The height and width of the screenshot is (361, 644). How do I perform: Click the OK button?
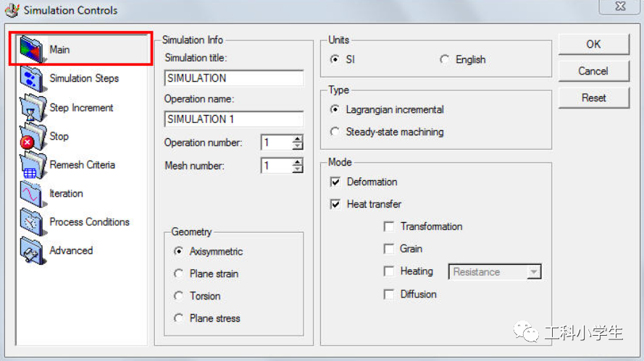pyautogui.click(x=593, y=44)
